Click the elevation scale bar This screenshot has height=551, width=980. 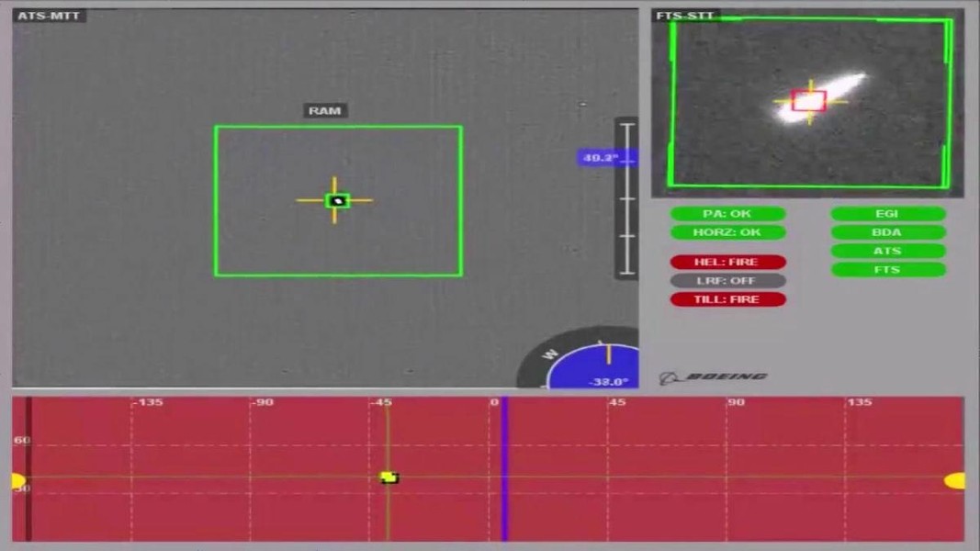(627, 198)
